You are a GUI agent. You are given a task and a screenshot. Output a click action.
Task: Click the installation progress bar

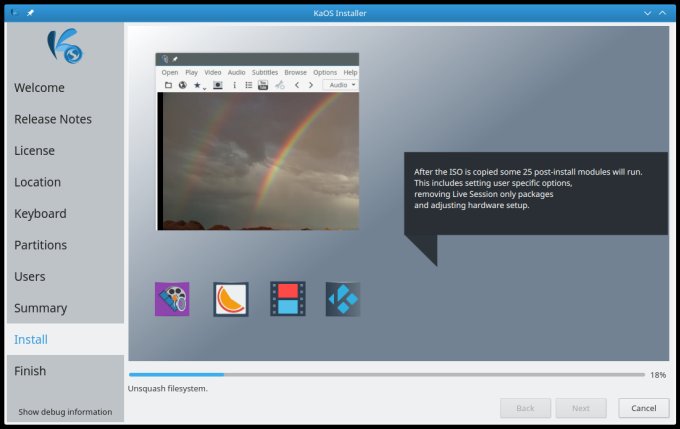386,375
